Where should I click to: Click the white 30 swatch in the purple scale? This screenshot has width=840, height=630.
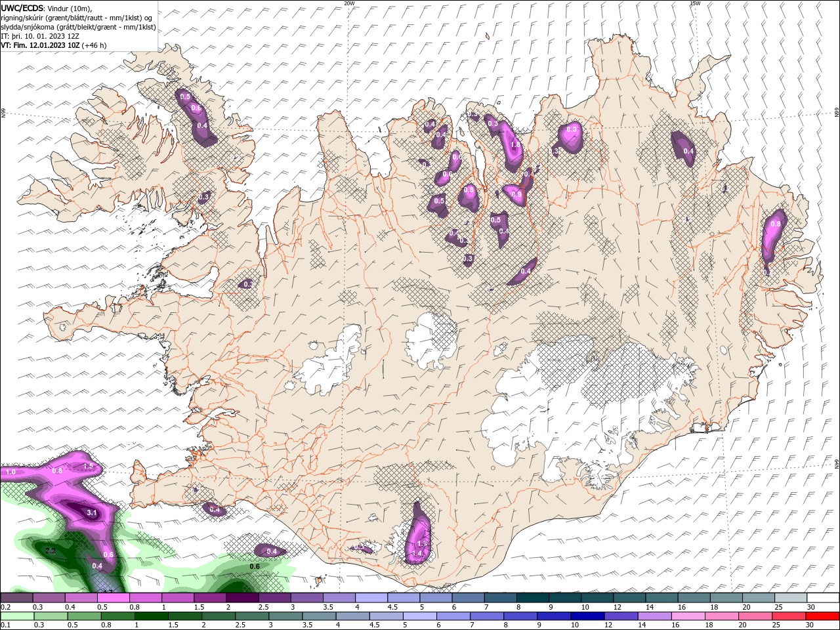click(823, 598)
